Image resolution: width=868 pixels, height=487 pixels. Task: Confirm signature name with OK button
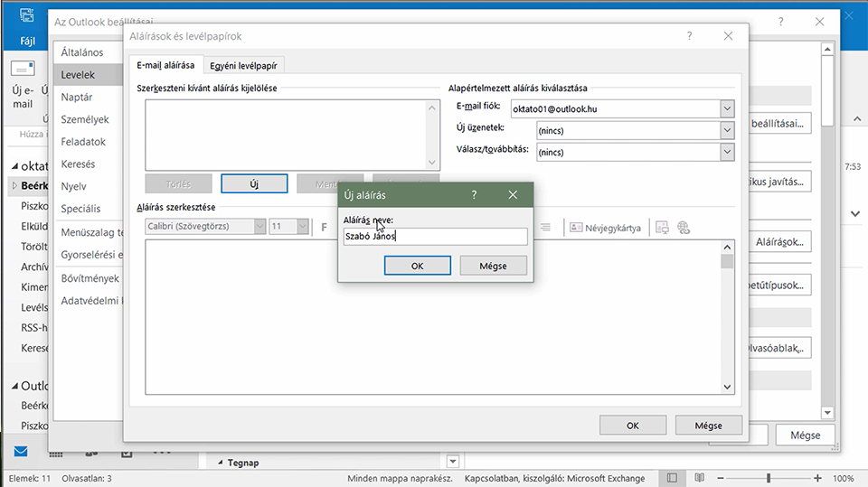pos(418,266)
